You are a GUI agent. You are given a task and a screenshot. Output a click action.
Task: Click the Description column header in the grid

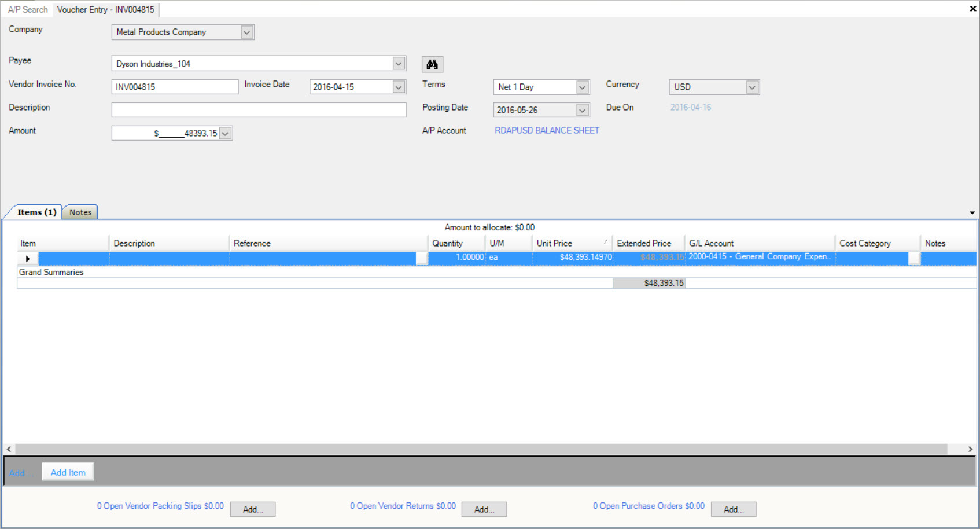[169, 243]
